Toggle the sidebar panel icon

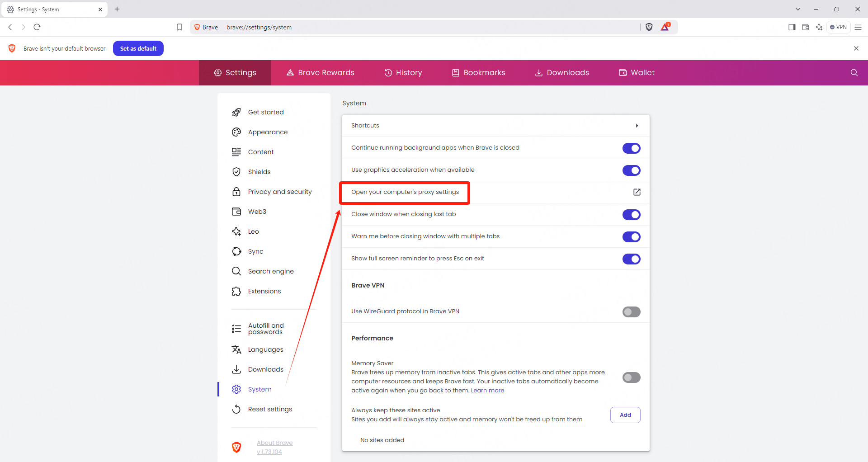(x=792, y=27)
